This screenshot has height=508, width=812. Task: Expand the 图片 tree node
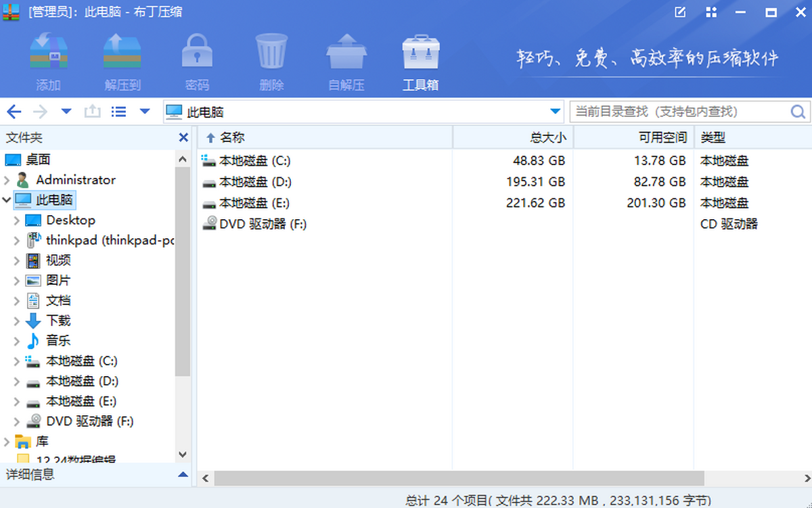(17, 280)
